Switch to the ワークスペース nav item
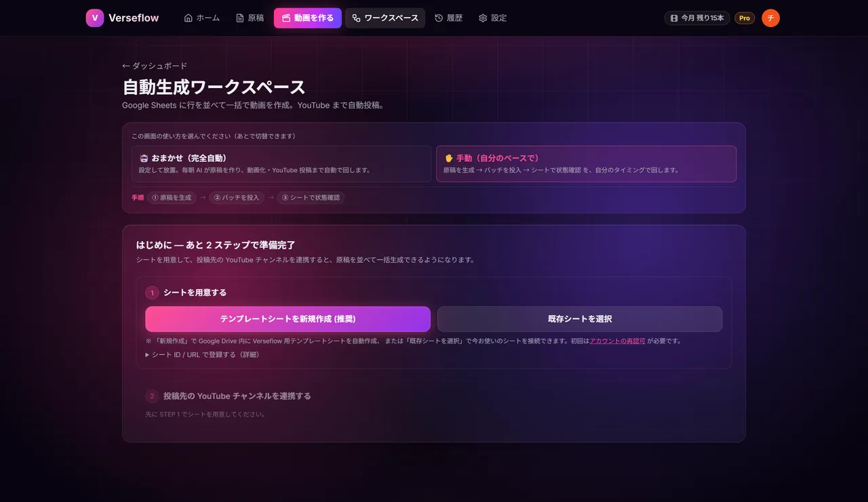 coord(385,18)
